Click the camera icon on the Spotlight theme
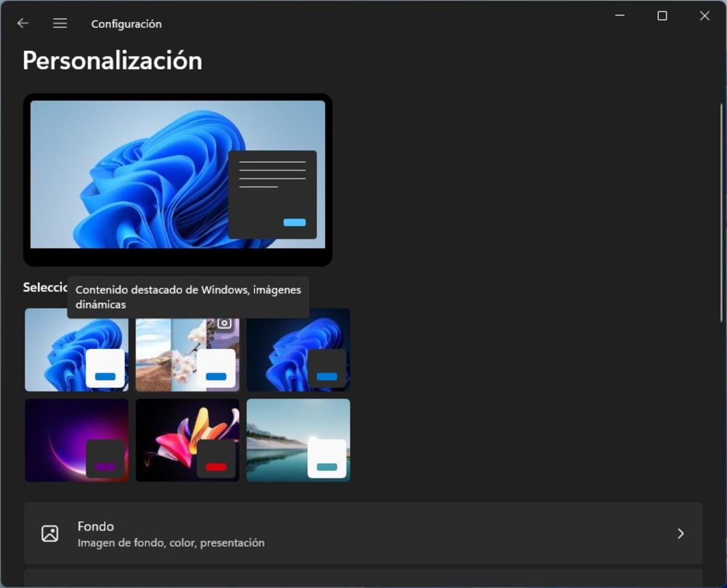727x588 pixels. 225,323
